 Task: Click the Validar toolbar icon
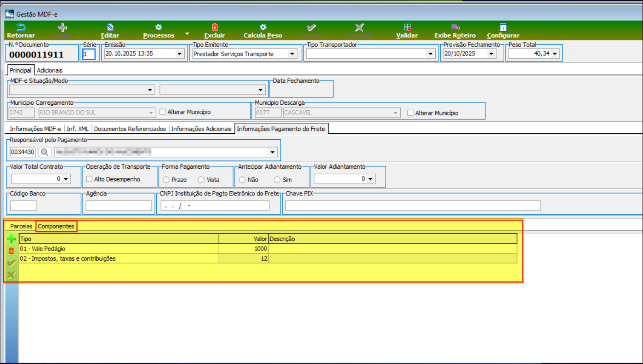coord(407,28)
